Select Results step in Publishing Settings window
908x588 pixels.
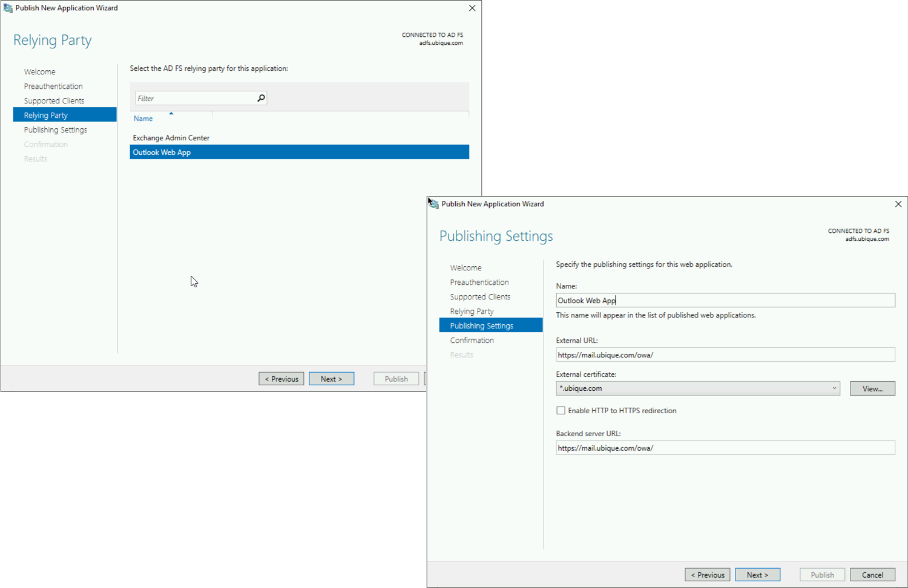[462, 354]
